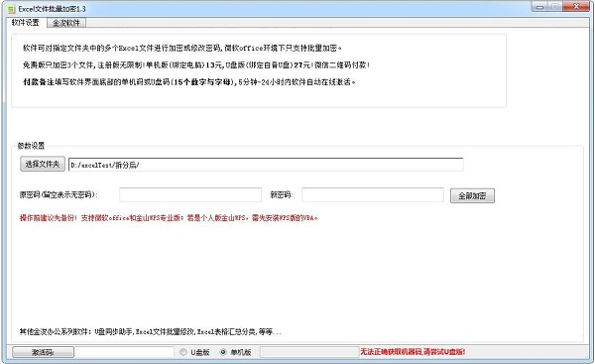Click the 付款备注 instruction line
This screenshot has width=595, height=364.
(x=189, y=82)
